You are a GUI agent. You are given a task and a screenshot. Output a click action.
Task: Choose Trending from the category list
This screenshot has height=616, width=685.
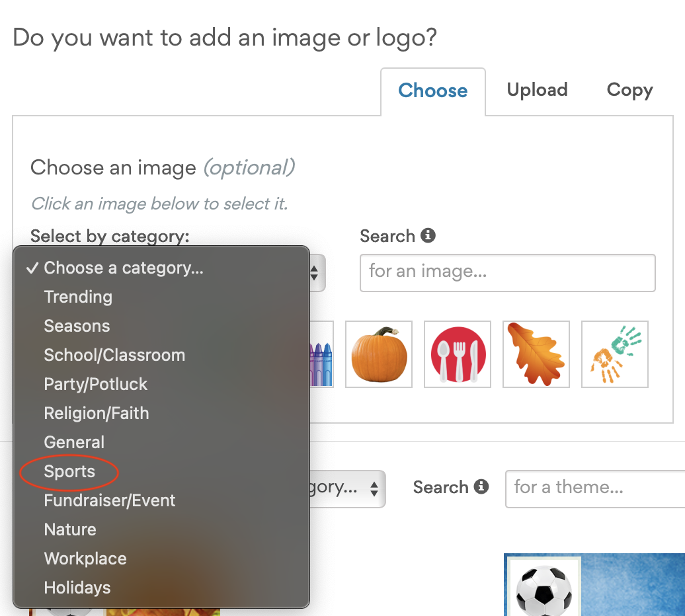coord(77,297)
